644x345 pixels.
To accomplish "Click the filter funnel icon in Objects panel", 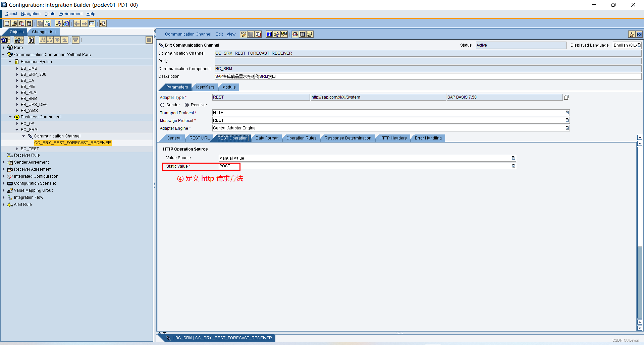I will tap(75, 40).
